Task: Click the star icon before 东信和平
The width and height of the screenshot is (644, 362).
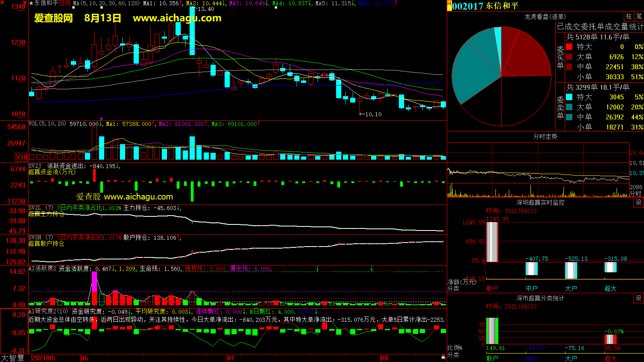Action: [x=31, y=3]
